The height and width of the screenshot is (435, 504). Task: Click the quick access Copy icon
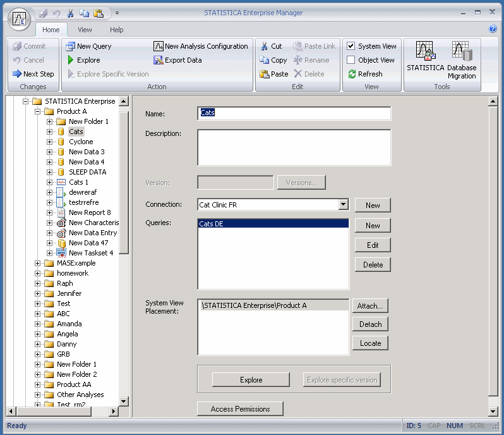click(x=84, y=13)
